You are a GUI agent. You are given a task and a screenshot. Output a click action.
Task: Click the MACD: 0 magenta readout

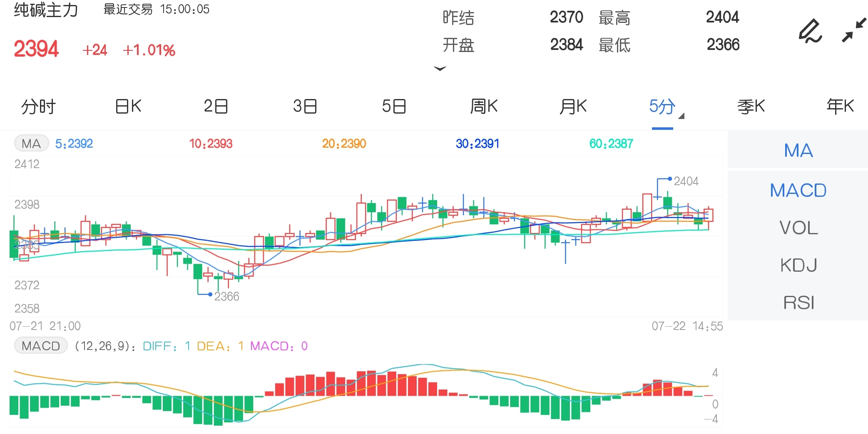279,346
